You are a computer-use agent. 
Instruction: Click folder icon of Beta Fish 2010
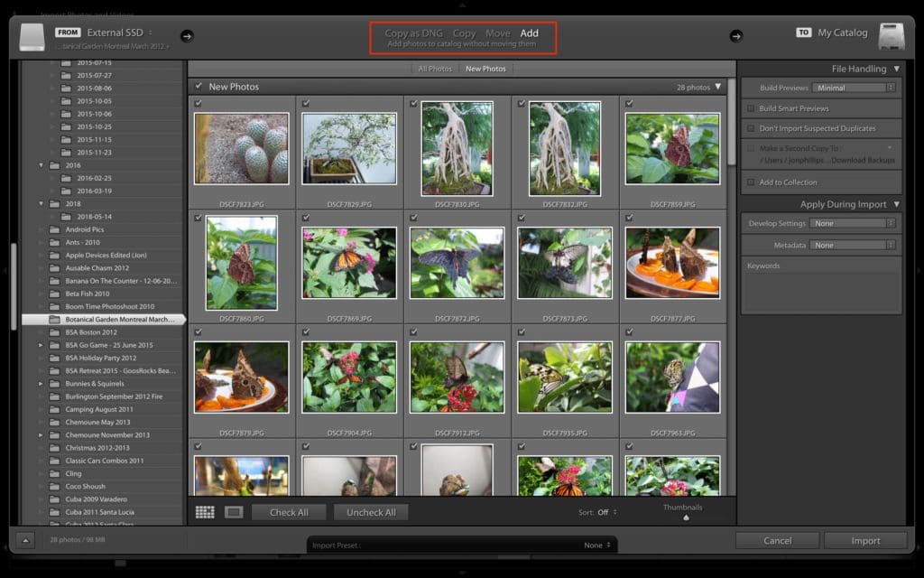55,294
